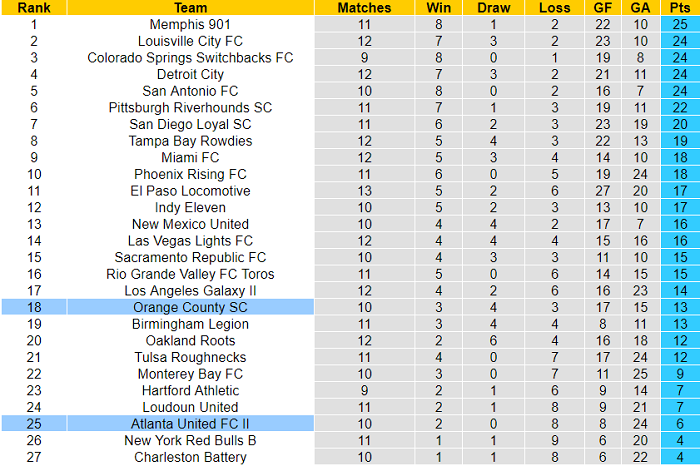Open Colorado Springs Switchbacks FC entry
This screenshot has width=700, height=466.
click(190, 58)
